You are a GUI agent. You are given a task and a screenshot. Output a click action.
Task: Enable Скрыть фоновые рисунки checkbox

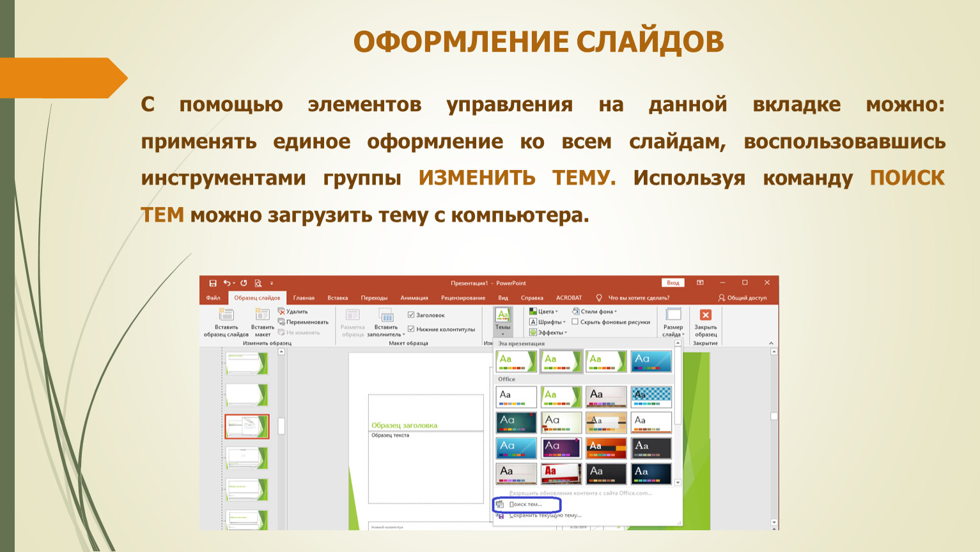(575, 322)
